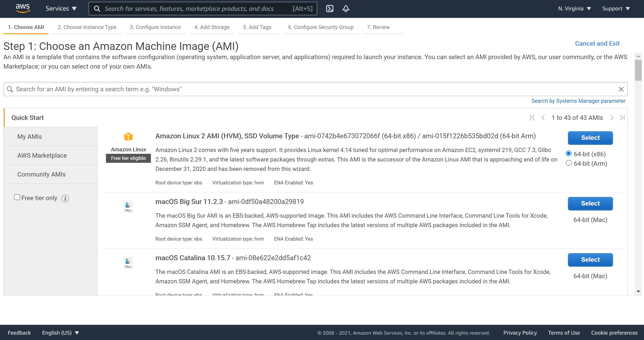The width and height of the screenshot is (644, 340).
Task: Open AWS CloudShell terminal icon
Action: click(330, 9)
